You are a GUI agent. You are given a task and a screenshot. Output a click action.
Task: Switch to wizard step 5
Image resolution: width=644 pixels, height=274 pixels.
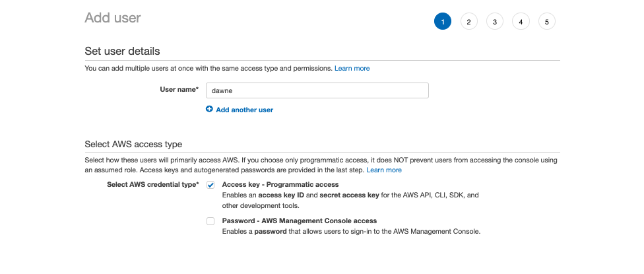pyautogui.click(x=546, y=21)
